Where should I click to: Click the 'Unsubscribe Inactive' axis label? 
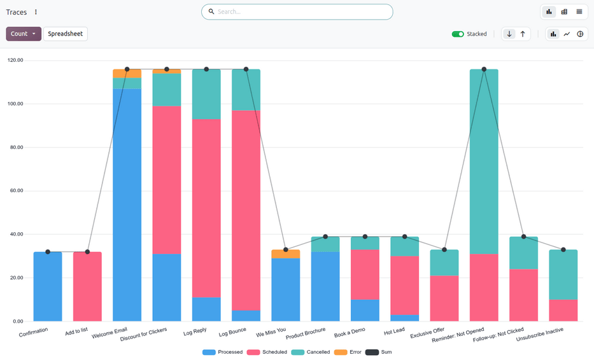click(x=540, y=334)
